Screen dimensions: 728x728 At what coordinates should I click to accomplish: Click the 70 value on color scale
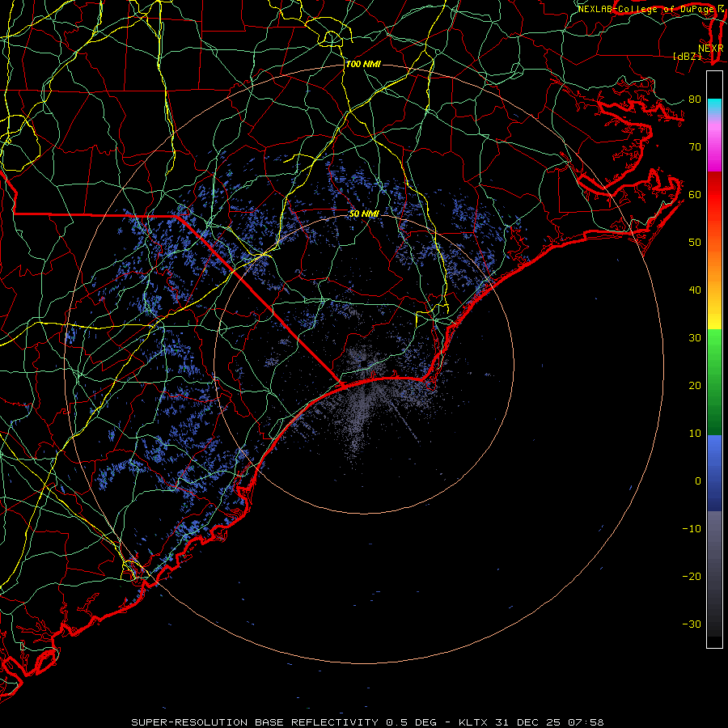[695, 147]
